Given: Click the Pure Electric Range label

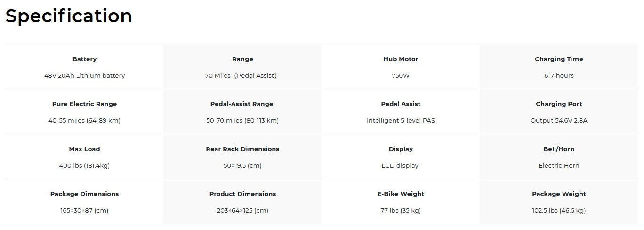Looking at the screenshot, I should pyautogui.click(x=84, y=104).
